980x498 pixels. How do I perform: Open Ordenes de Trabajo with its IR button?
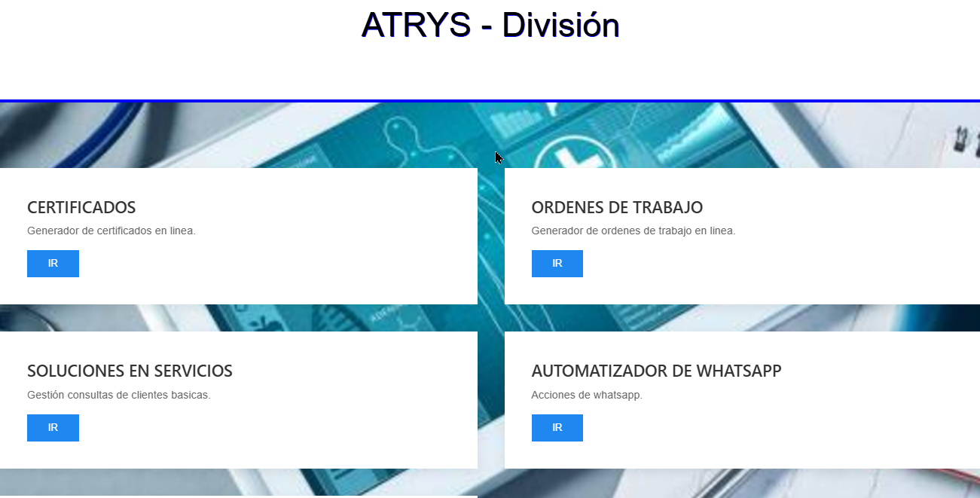point(557,264)
